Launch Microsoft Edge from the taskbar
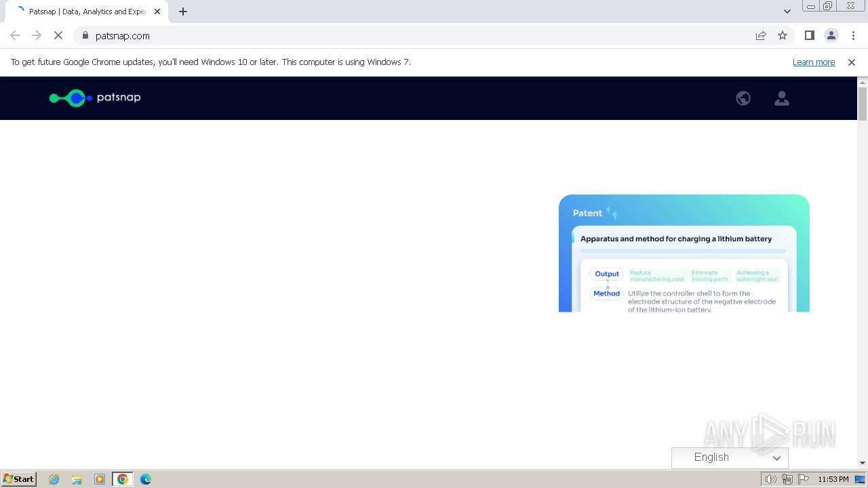868x488 pixels. [x=146, y=479]
